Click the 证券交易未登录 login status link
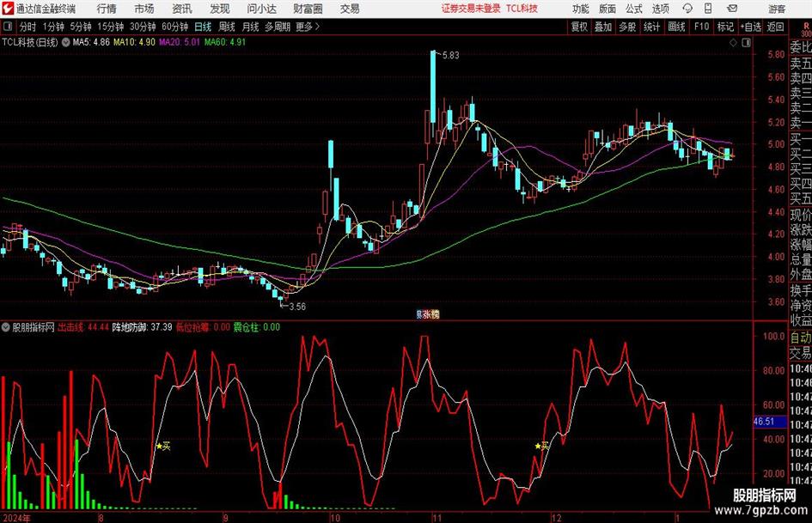This screenshot has width=812, height=523. [471, 9]
